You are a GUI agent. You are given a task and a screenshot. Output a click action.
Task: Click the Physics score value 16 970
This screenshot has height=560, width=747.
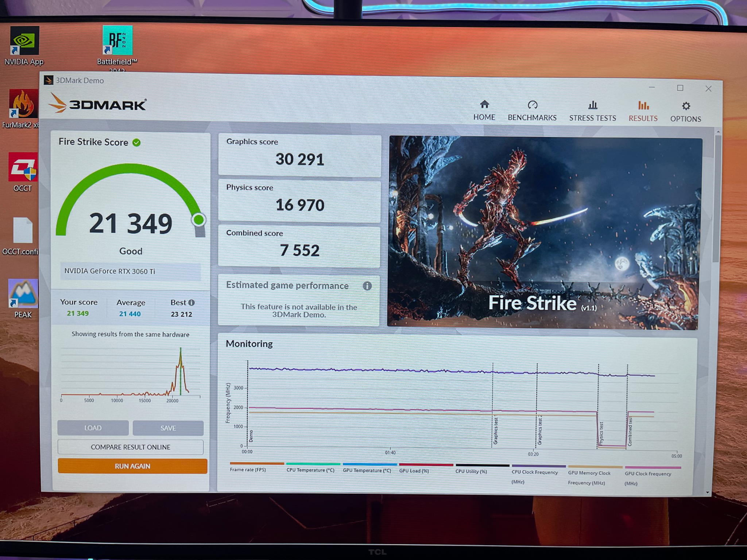pyautogui.click(x=300, y=205)
